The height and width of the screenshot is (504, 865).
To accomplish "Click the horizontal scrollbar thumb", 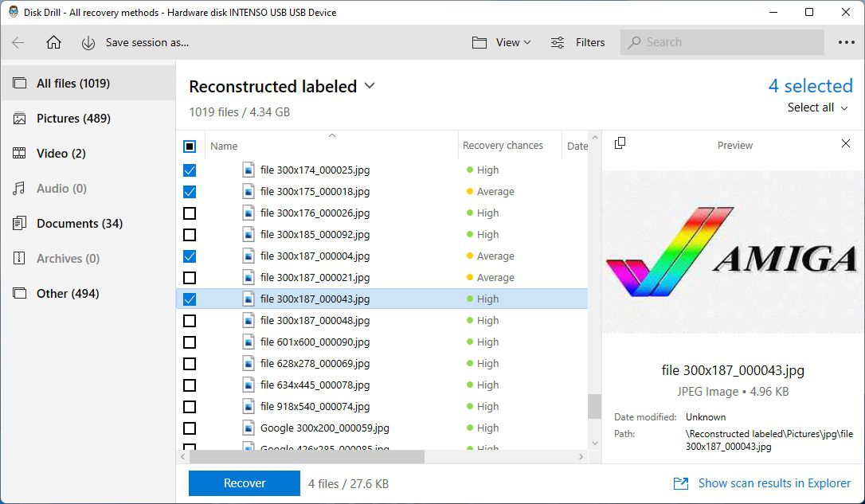I will pyautogui.click(x=307, y=456).
